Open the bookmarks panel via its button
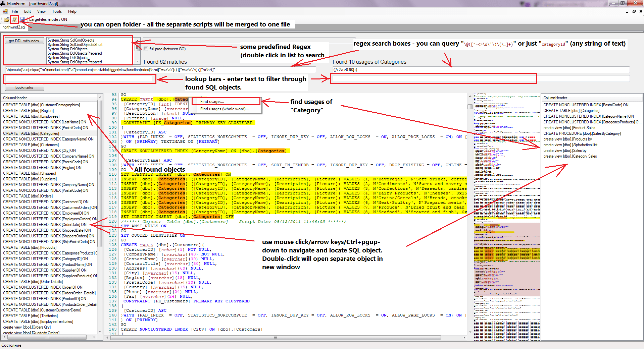644x349 pixels. (24, 87)
